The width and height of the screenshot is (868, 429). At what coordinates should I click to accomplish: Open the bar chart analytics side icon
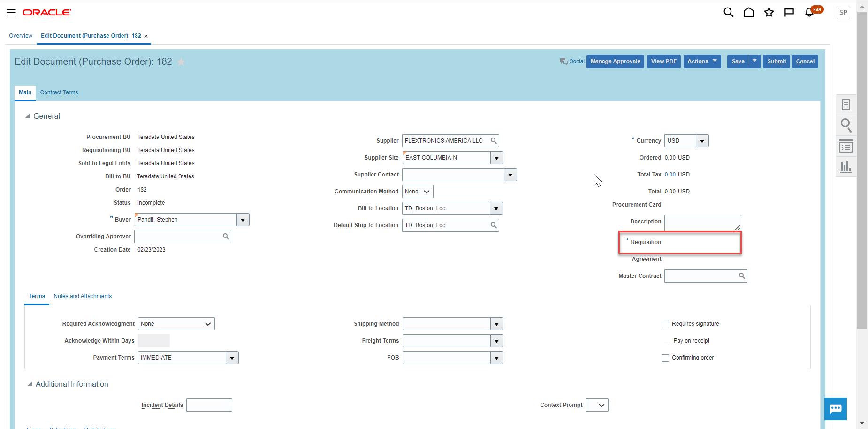click(x=846, y=167)
